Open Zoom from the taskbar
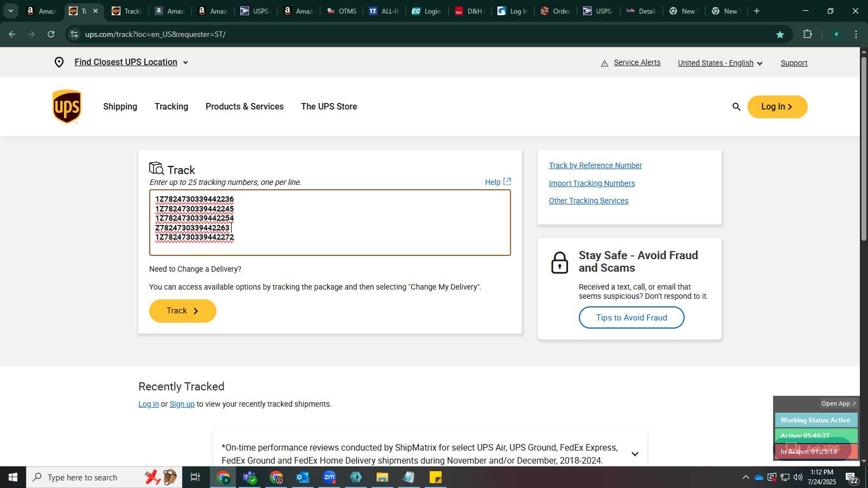868x488 pixels. point(329,477)
